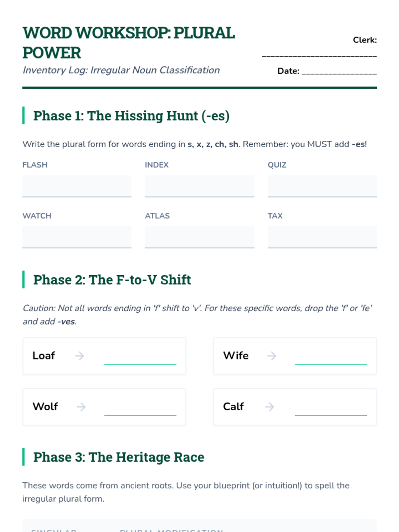Click the arrow icon beside Wife
Screen dimensions: 399x532
pyautogui.click(x=272, y=356)
